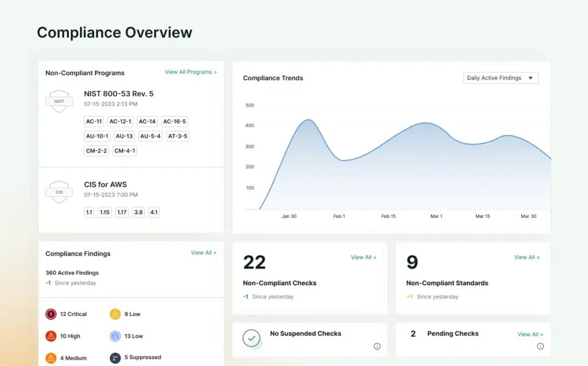Image resolution: width=588 pixels, height=366 pixels.
Task: Click the NIST shield badge icon
Action: pos(59,101)
